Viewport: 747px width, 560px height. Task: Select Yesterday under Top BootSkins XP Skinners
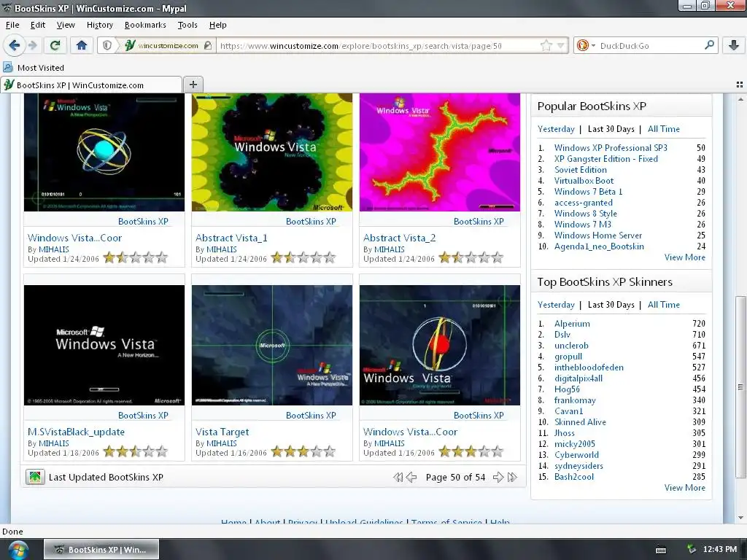(x=556, y=305)
